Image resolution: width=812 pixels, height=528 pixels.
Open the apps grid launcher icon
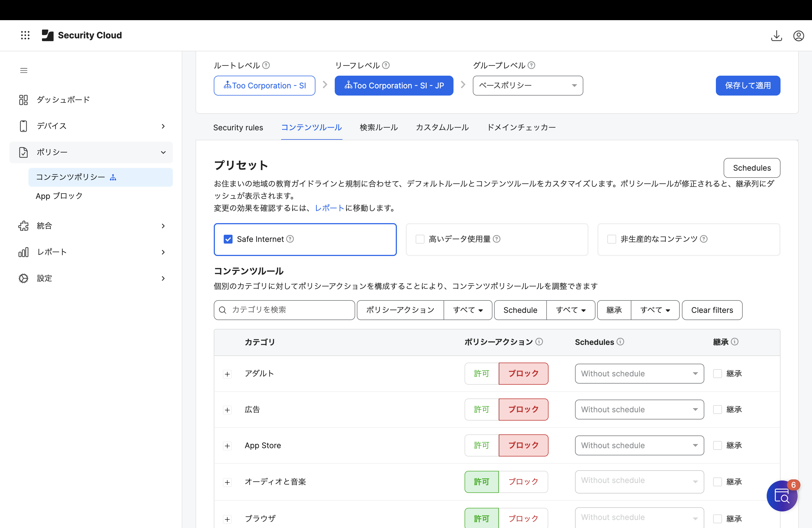[25, 35]
